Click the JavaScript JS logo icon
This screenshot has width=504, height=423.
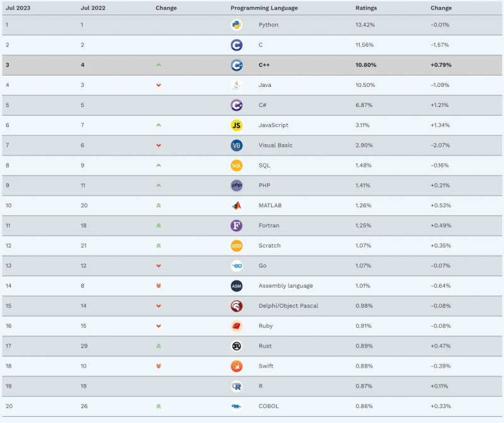[237, 125]
